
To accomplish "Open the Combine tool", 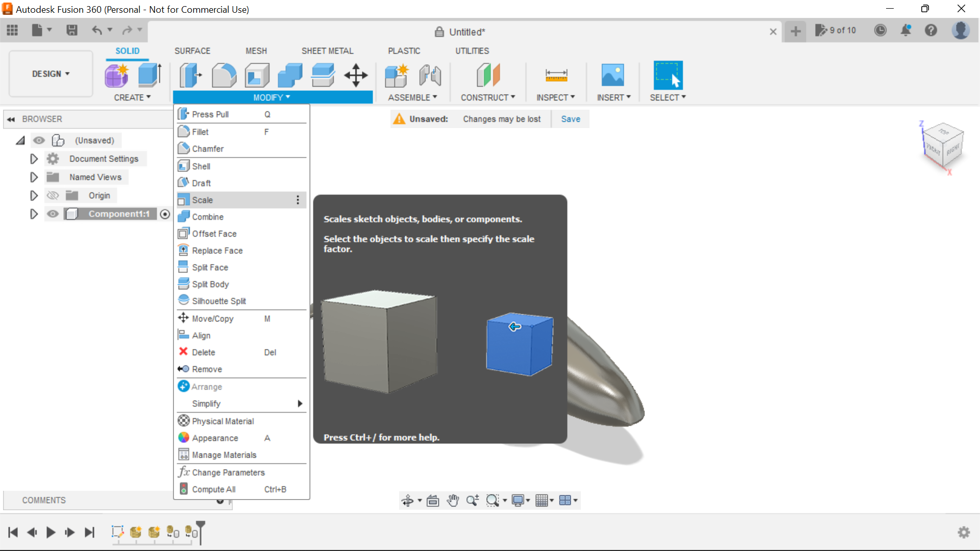I will [207, 216].
